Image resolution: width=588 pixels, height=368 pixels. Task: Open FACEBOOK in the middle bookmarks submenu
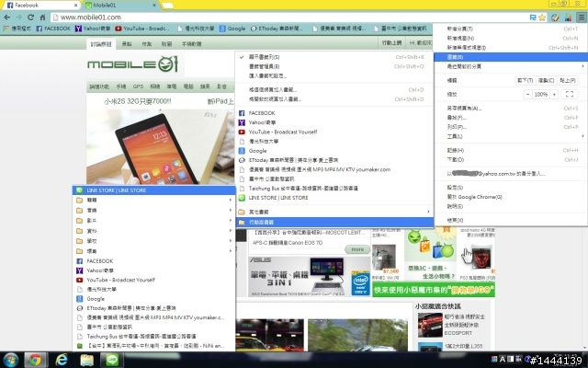point(334,113)
